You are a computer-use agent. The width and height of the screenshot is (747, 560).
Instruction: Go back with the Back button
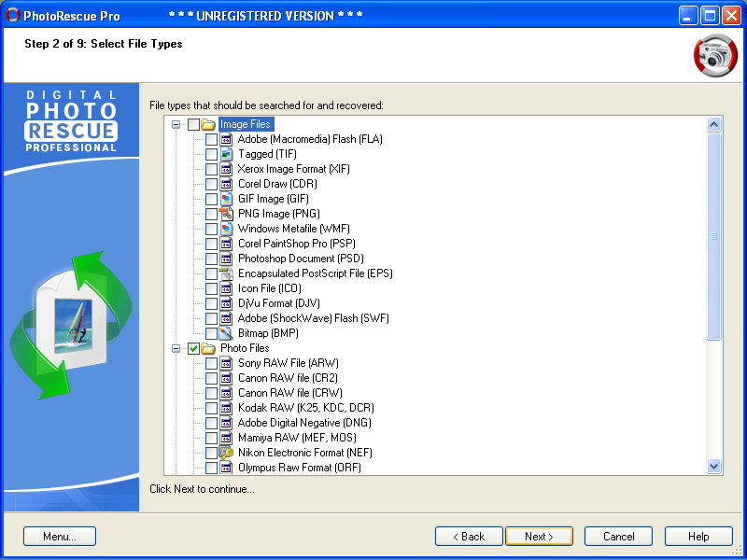click(x=469, y=536)
